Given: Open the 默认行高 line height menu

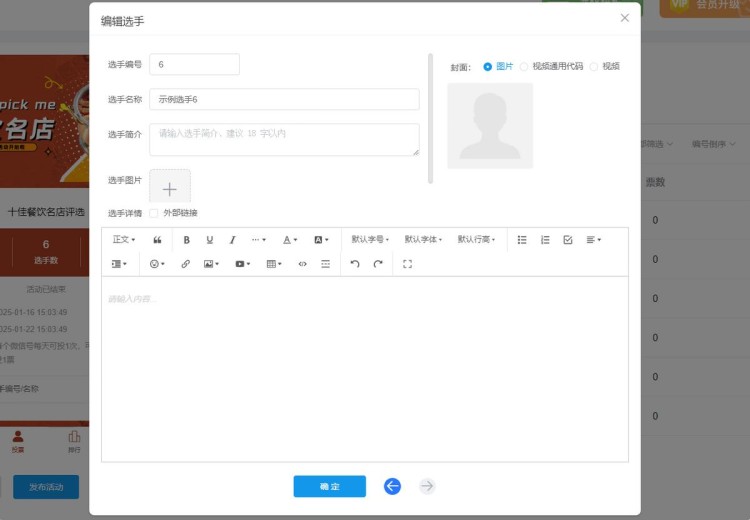Looking at the screenshot, I should point(476,240).
